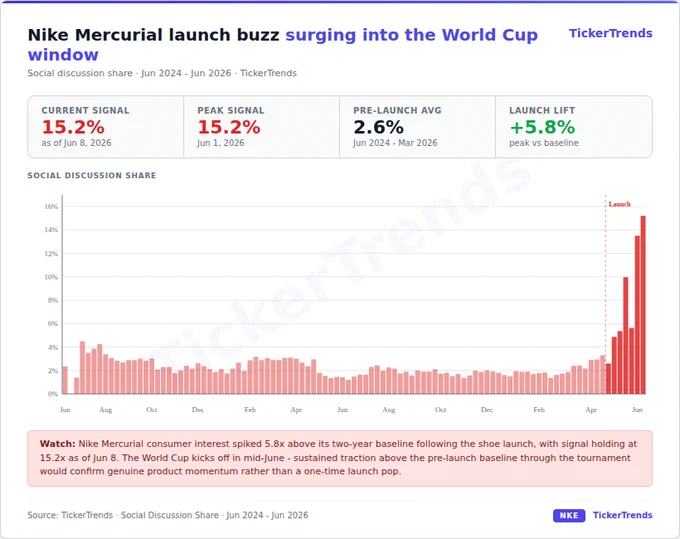This screenshot has height=539, width=680.
Task: Click the SOCIAL DISCUSSION SHARE chart heading
Action: click(92, 175)
